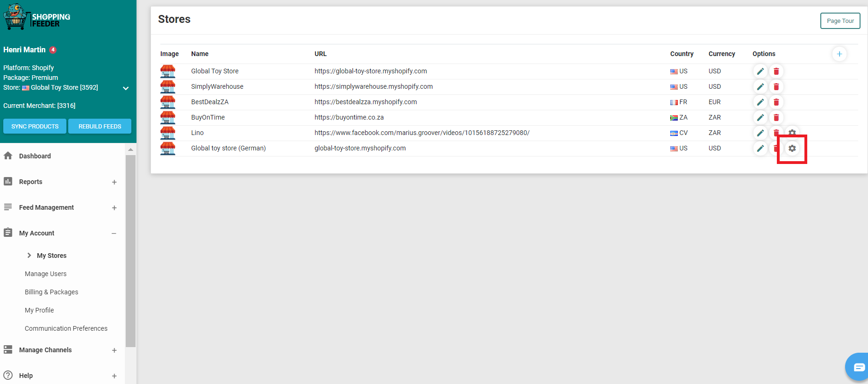Click the REBUILD FEEDS button
The height and width of the screenshot is (384, 868).
coord(100,126)
